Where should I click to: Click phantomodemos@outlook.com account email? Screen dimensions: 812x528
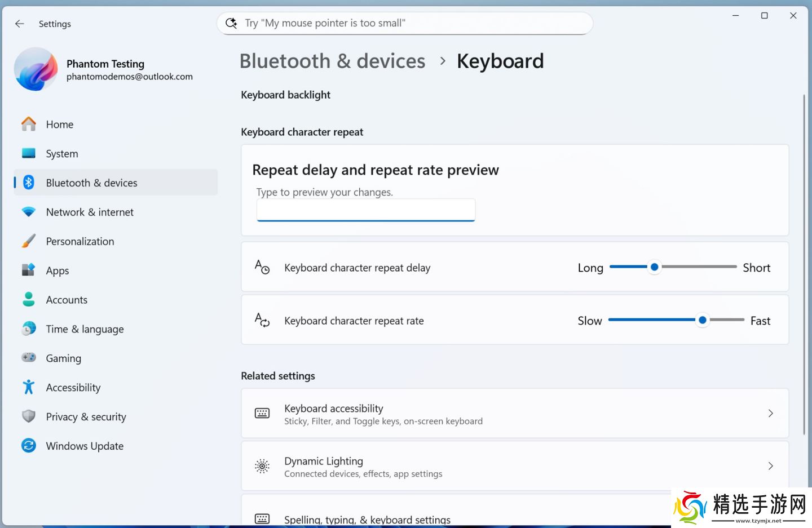(129, 77)
